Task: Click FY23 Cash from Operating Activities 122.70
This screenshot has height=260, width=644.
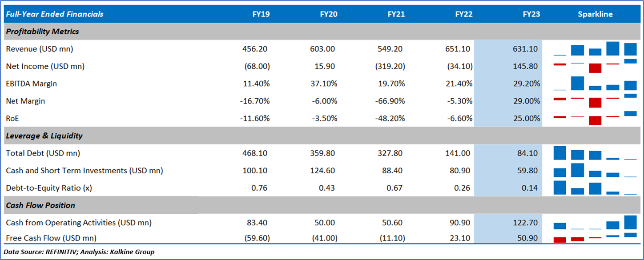Action: (525, 223)
